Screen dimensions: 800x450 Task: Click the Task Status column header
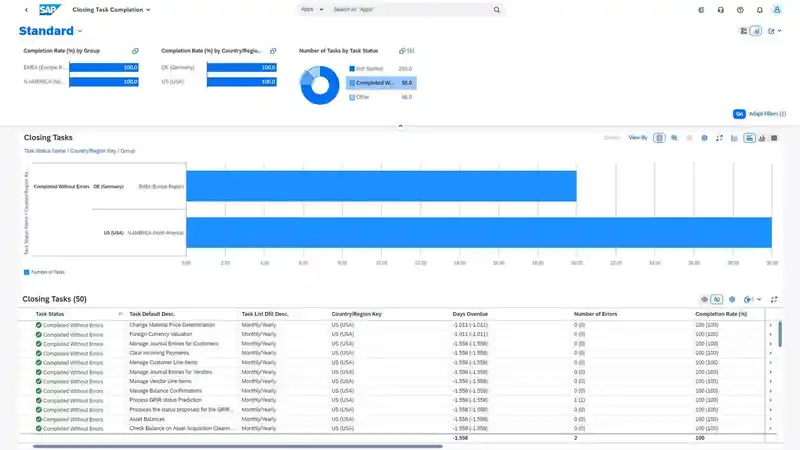[50, 313]
